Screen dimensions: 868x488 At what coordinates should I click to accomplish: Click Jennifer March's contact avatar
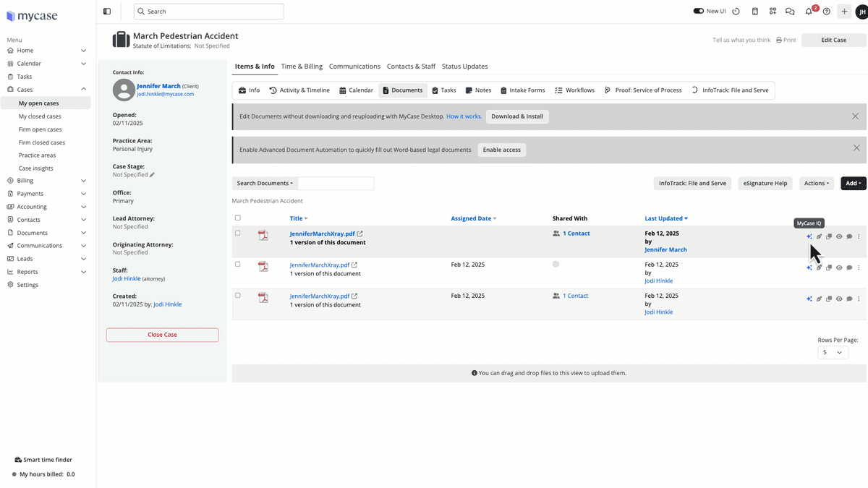(124, 90)
